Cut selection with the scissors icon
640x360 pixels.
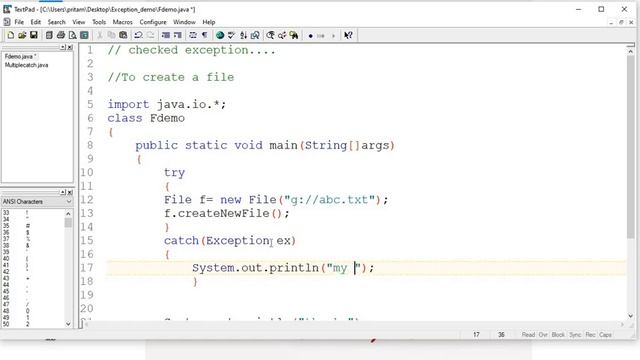(100, 36)
